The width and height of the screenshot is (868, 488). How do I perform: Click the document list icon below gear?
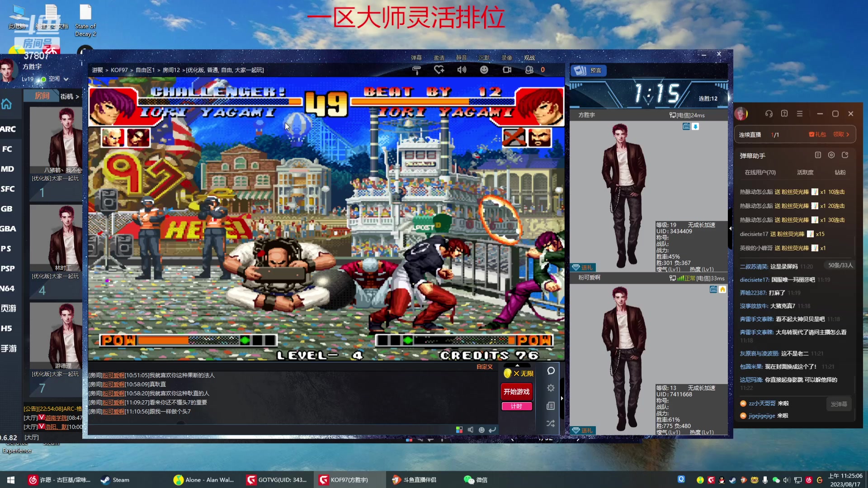click(551, 406)
